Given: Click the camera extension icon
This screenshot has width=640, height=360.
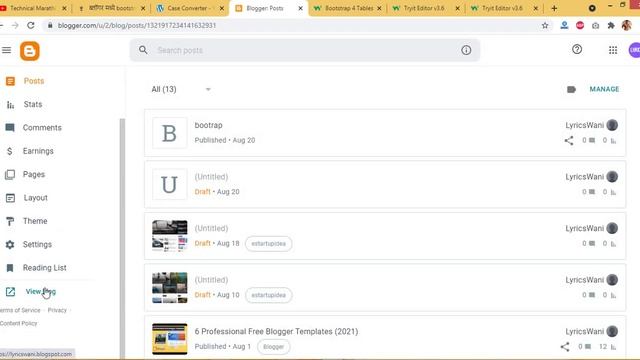Looking at the screenshot, I should pyautogui.click(x=596, y=25).
